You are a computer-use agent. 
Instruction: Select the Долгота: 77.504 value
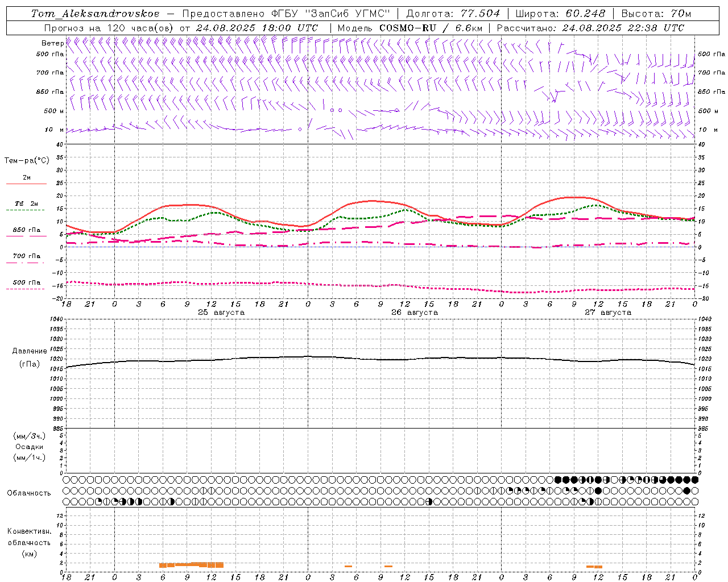click(x=453, y=14)
